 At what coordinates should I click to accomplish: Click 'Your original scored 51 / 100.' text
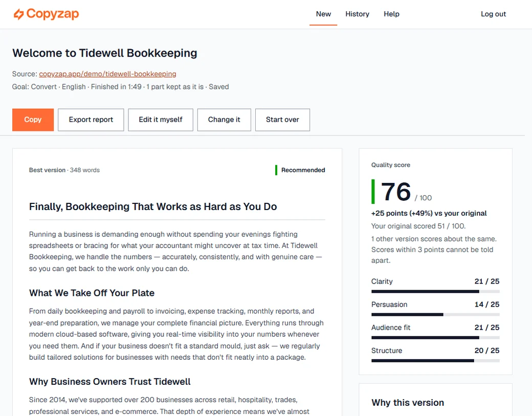(x=418, y=226)
